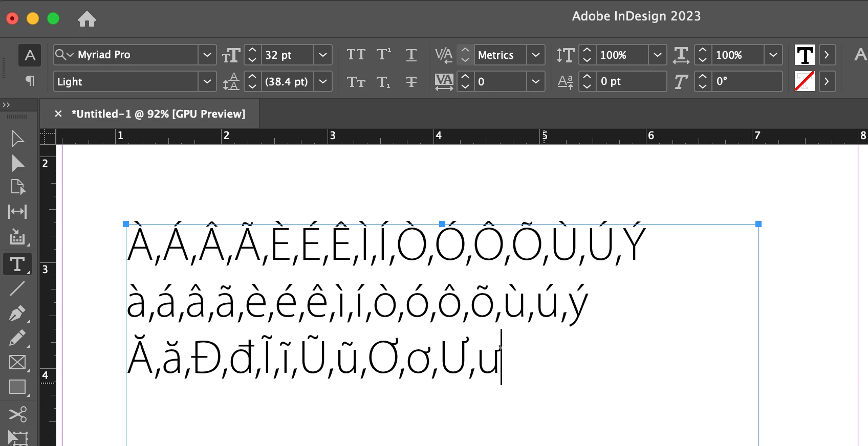Step the tracking value

coord(465,81)
